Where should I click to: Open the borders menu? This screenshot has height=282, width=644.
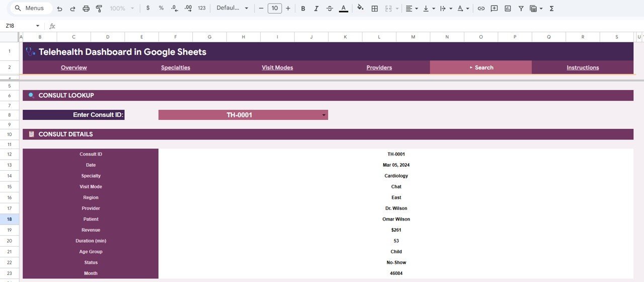click(375, 9)
